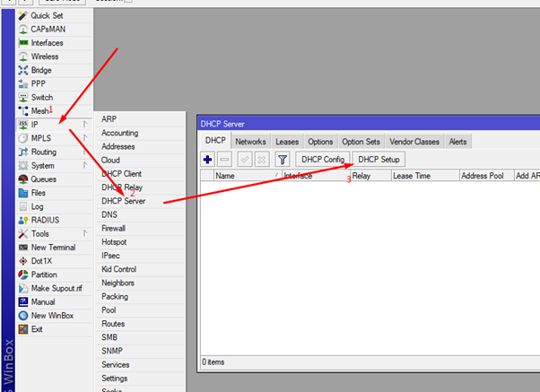
Task: Choose DHCP Server menu entry
Action: 140,201
